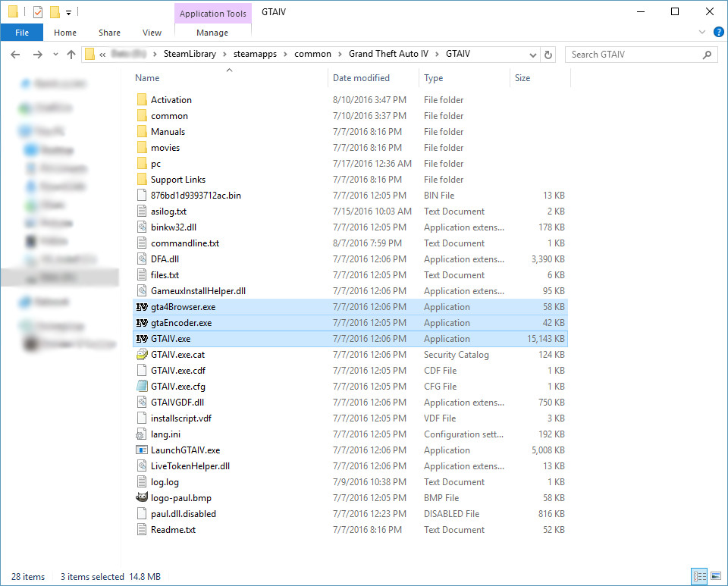728x586 pixels.
Task: Select the GTAIVGDF.dll file name
Action: pos(177,403)
